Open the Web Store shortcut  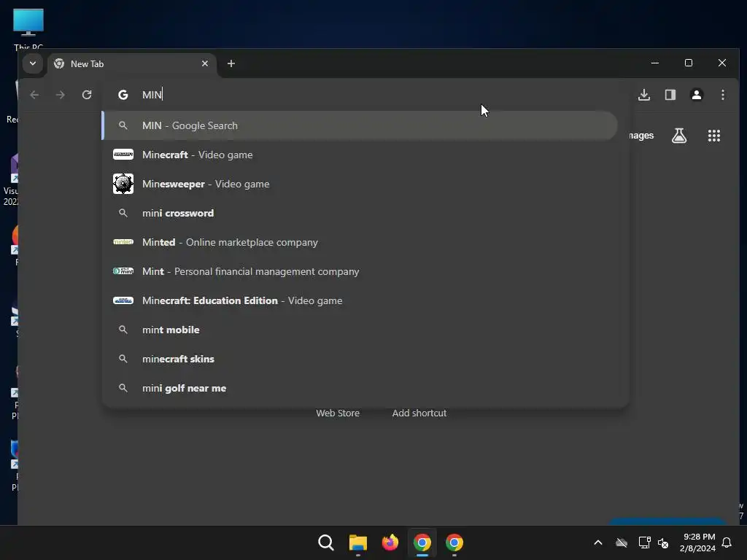(338, 413)
